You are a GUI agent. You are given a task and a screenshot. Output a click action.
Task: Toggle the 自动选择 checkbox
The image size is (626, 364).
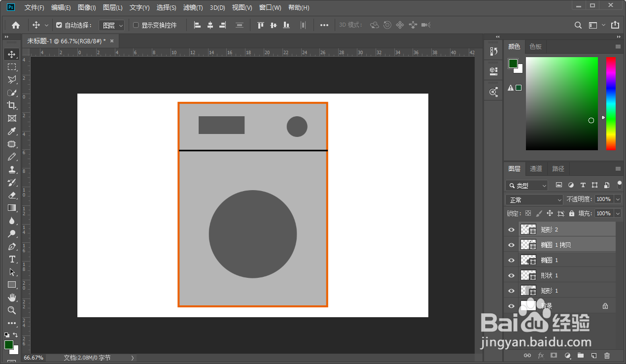(59, 25)
